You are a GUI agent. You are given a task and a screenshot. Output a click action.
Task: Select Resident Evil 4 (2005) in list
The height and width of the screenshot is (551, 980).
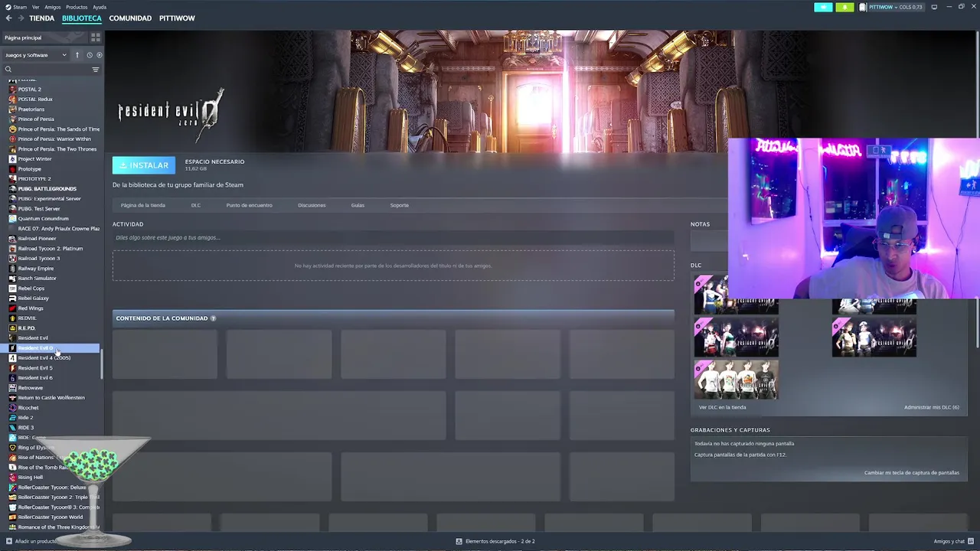click(51, 358)
